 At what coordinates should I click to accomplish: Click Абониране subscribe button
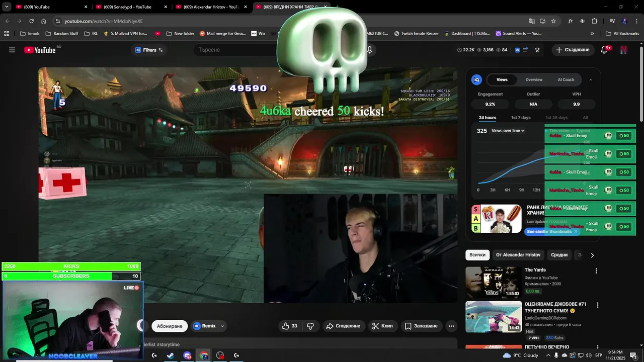170,326
